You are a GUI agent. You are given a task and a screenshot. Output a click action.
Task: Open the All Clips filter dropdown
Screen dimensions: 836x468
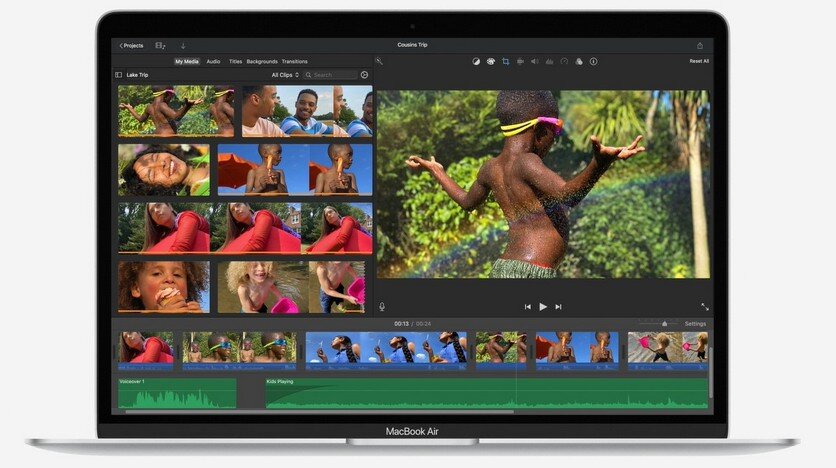pos(285,75)
